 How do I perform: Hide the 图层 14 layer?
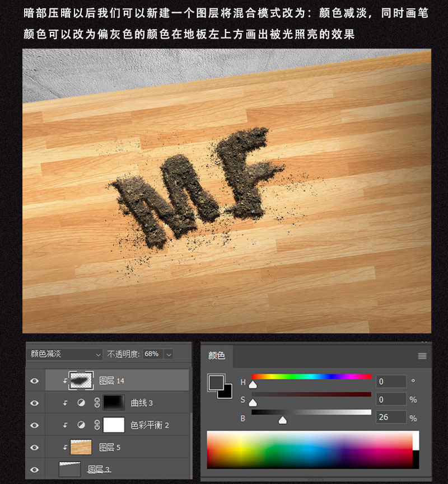35,379
